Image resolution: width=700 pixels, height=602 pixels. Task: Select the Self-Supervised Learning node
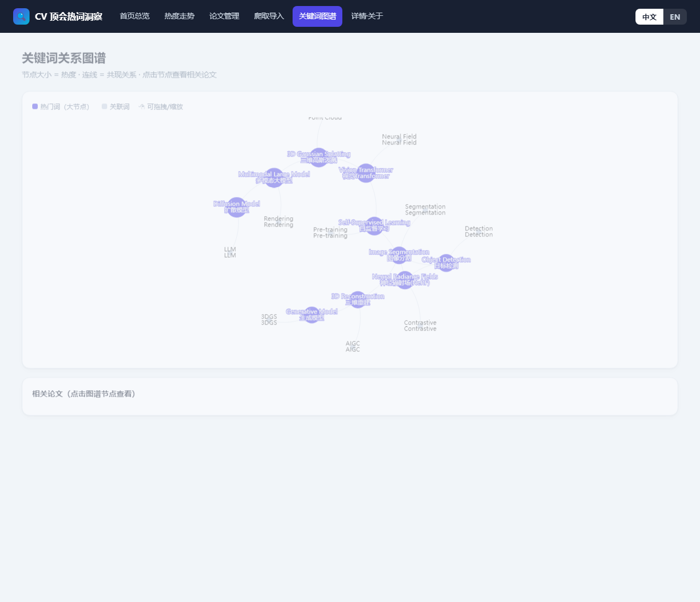(x=374, y=226)
